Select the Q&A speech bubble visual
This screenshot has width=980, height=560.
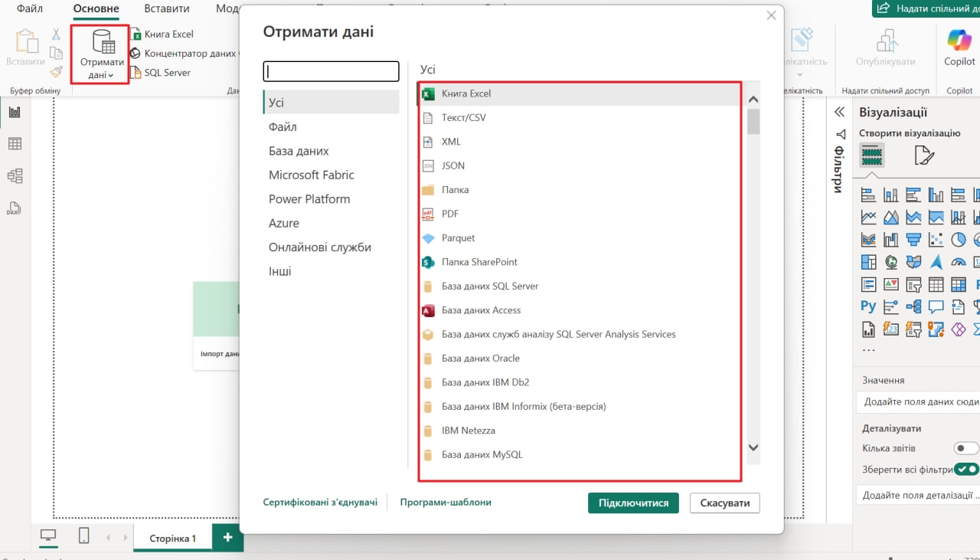pos(936,307)
